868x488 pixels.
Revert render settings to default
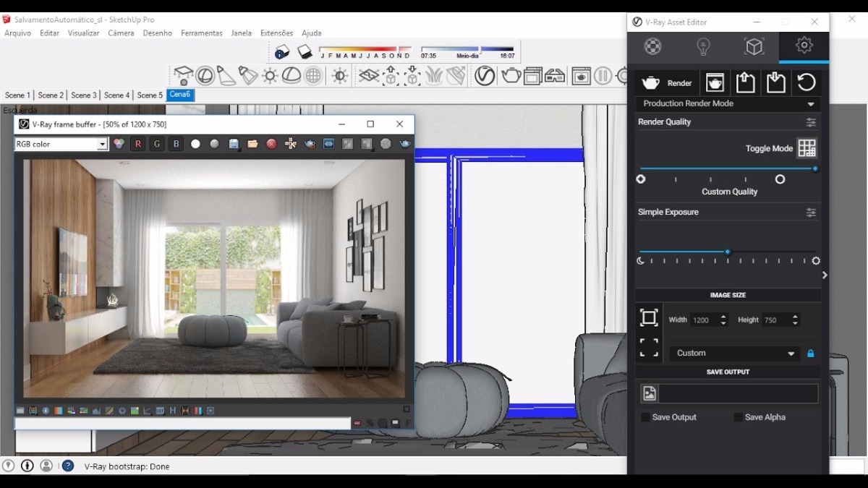point(807,82)
